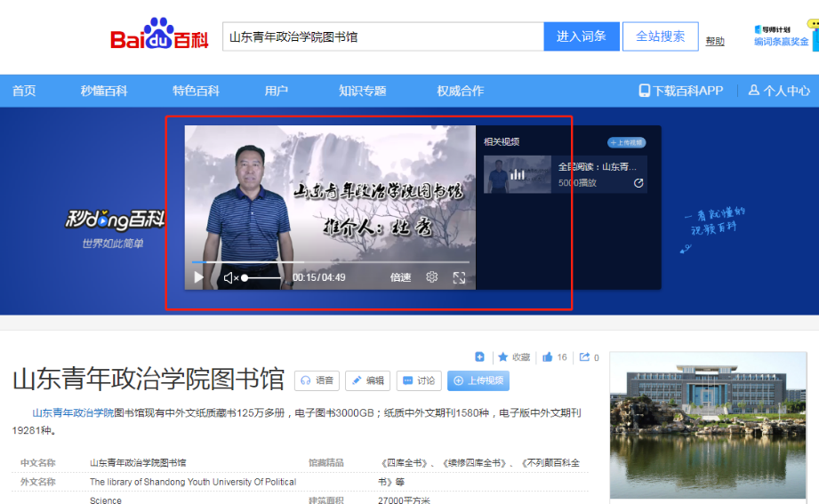Open video settings gear icon
Image resolution: width=819 pixels, height=504 pixels.
coord(431,277)
